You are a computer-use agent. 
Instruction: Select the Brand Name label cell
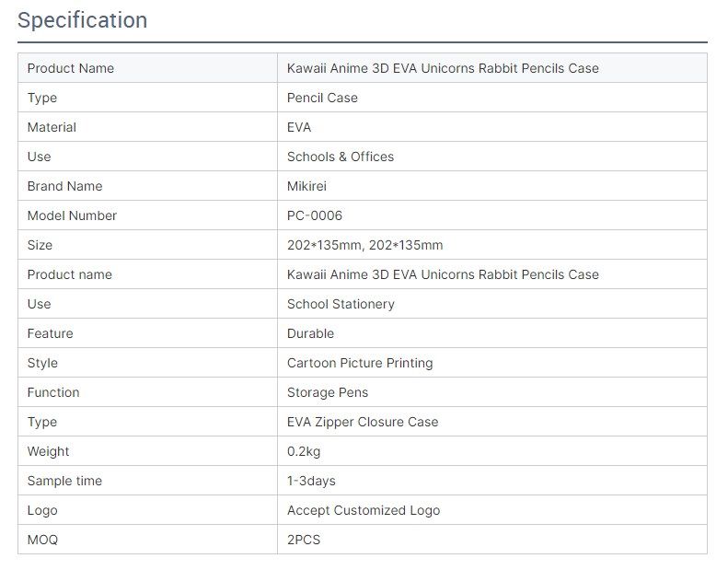click(147, 186)
